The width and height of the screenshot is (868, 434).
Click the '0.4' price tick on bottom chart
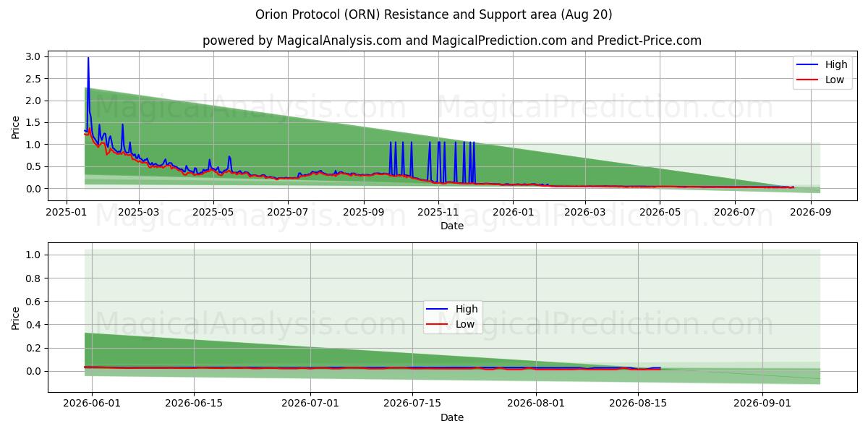tap(34, 325)
